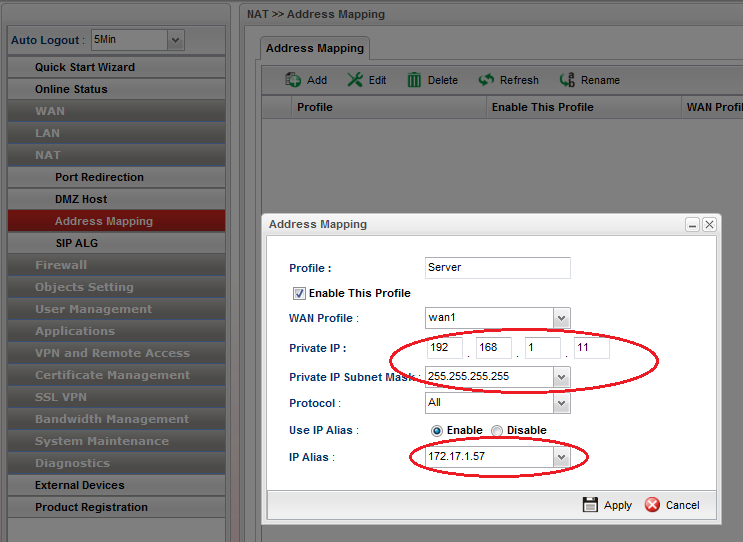Click second Private IP octet field 168

494,348
